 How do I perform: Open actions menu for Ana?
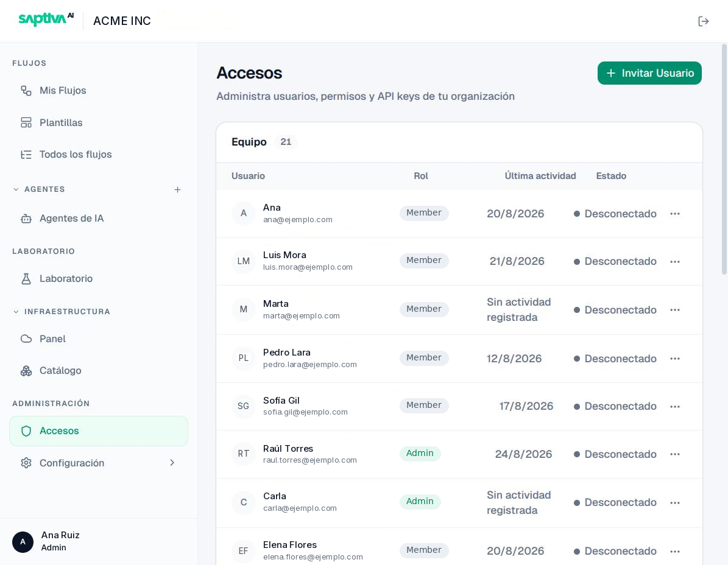(674, 214)
